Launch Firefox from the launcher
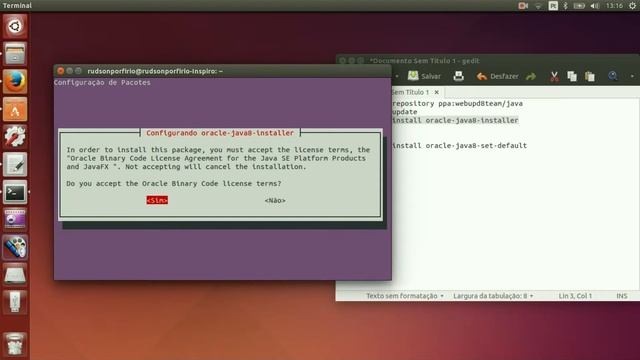The image size is (640, 360). (x=15, y=81)
